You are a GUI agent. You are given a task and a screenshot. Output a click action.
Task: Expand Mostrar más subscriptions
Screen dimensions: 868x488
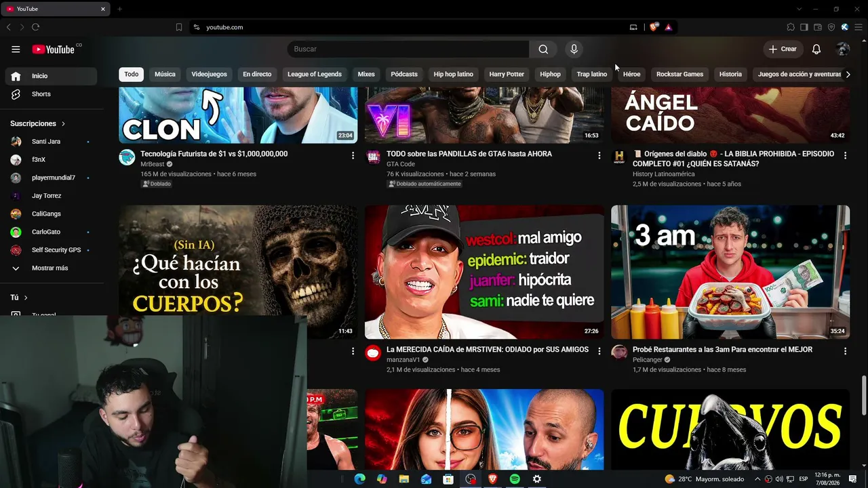[x=50, y=268]
